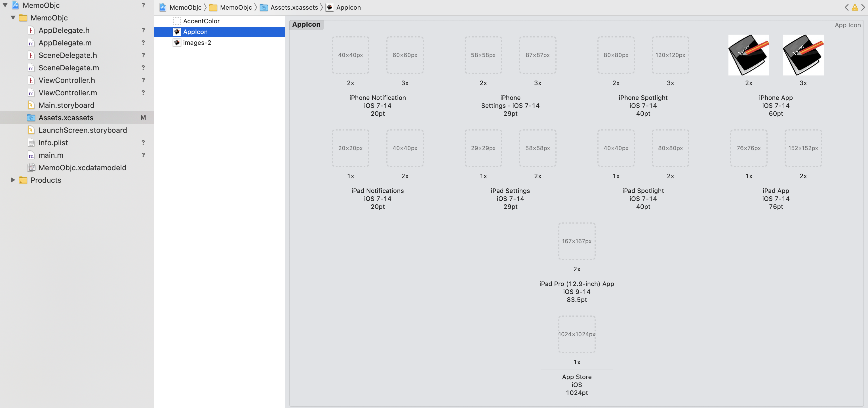Click the AppIcon icon in breadcrumb bar
Viewport: 868px width, 408px height.
point(330,7)
